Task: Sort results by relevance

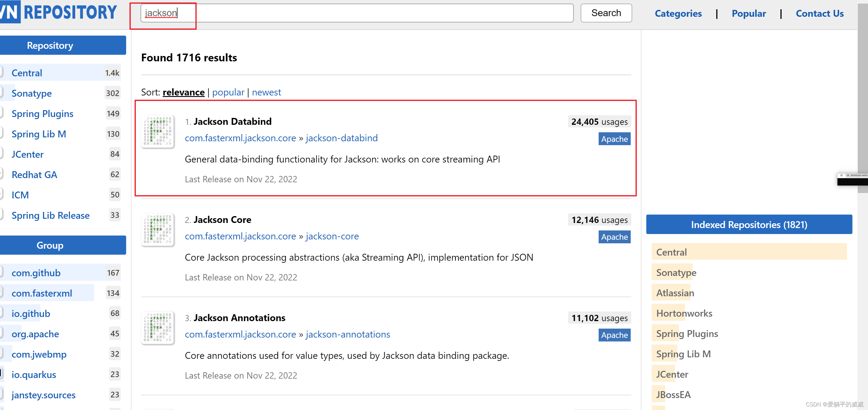Action: point(183,92)
